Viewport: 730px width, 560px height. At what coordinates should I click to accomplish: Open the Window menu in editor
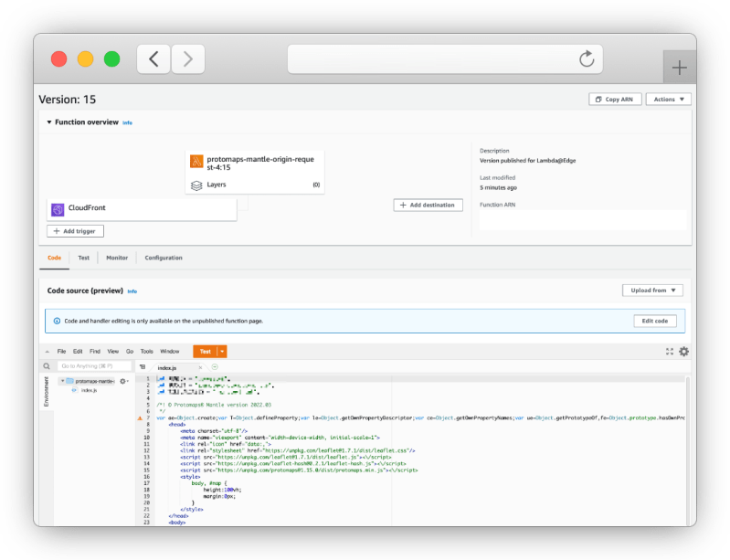tap(169, 352)
